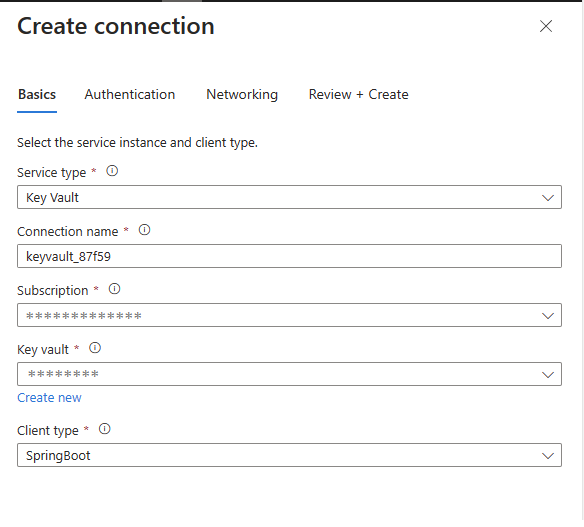Click the Service type field label
The height and width of the screenshot is (527, 584).
pyautogui.click(x=51, y=173)
